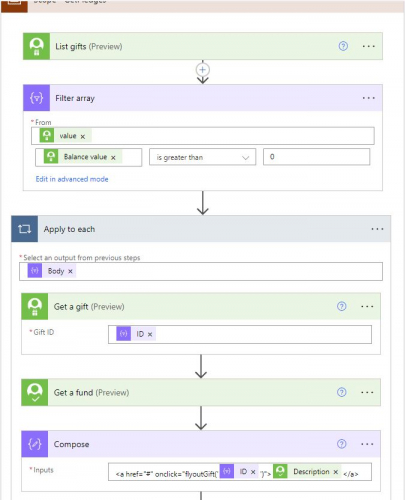Open List gifts more options menu

(368, 46)
